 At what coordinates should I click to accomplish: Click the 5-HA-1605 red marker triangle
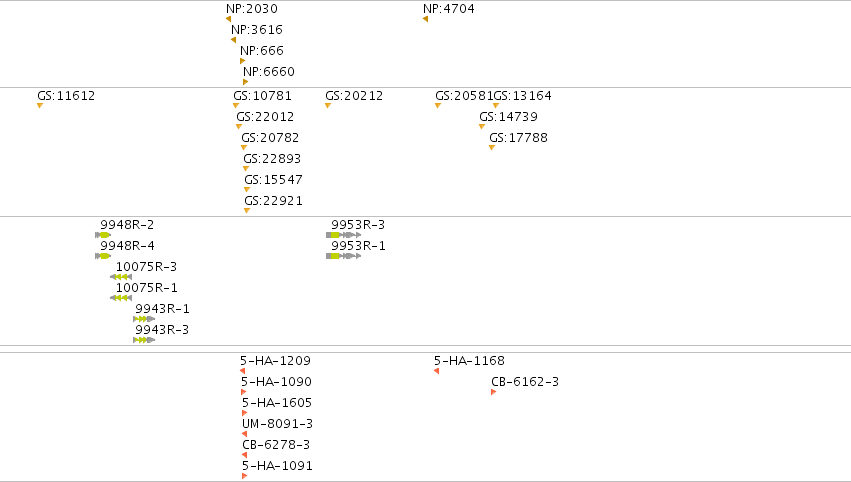(x=244, y=413)
